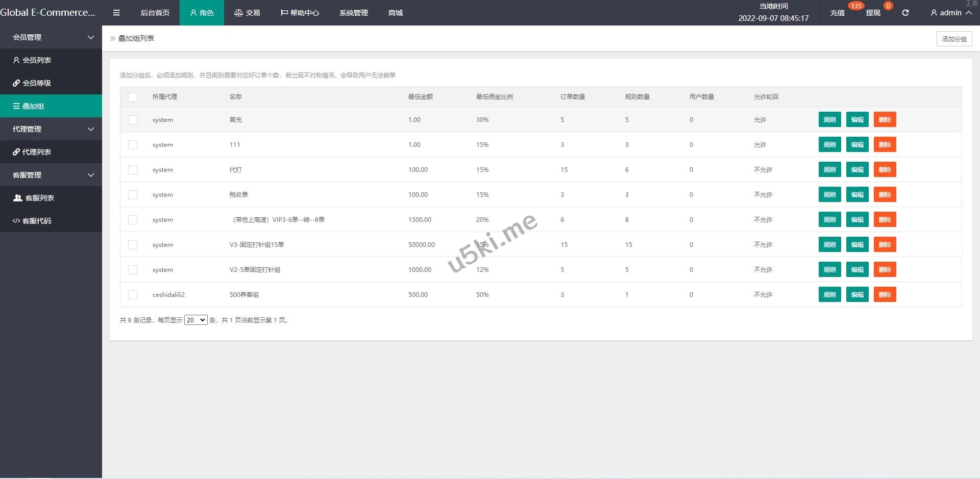Click the 提现 withdrawal notification item
980x479 pixels.
pyautogui.click(x=873, y=13)
